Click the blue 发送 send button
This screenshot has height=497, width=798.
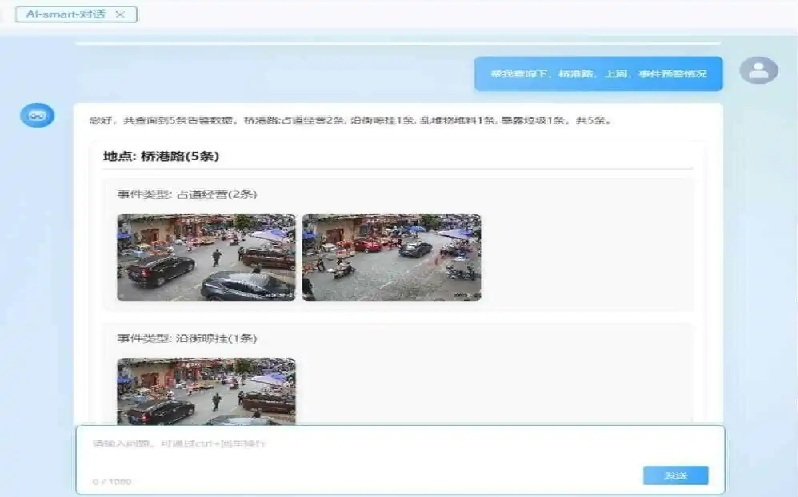pos(675,476)
